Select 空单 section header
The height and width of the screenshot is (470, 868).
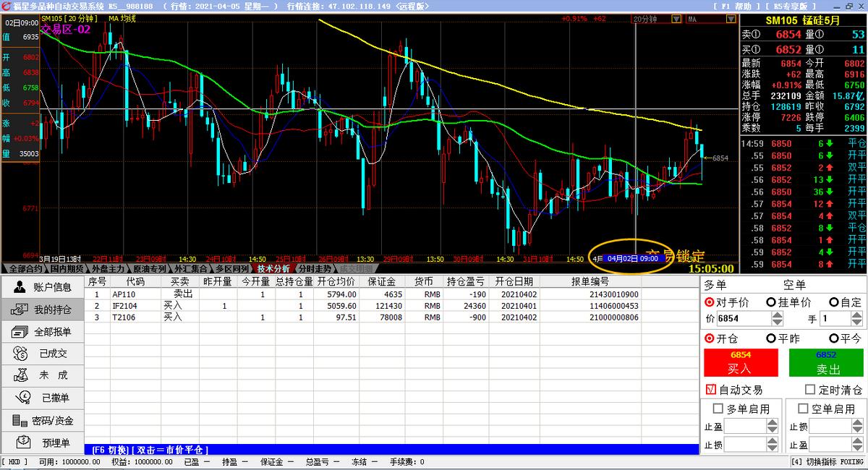click(794, 285)
